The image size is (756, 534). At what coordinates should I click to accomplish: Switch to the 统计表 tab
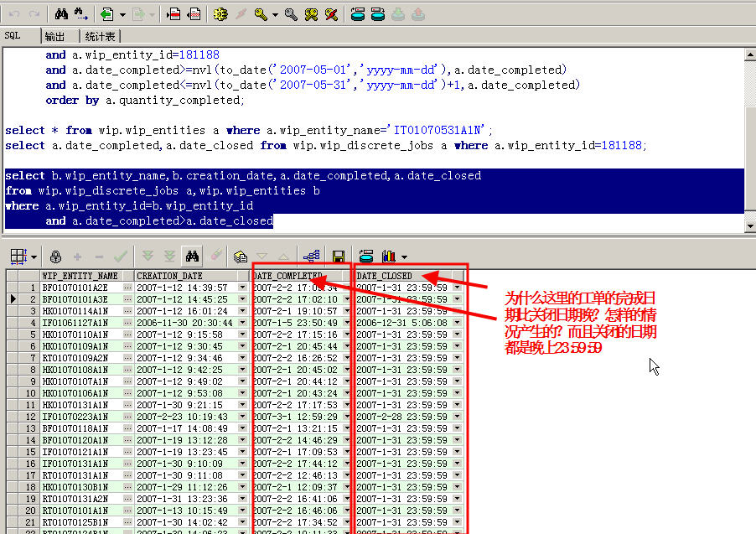coord(101,36)
